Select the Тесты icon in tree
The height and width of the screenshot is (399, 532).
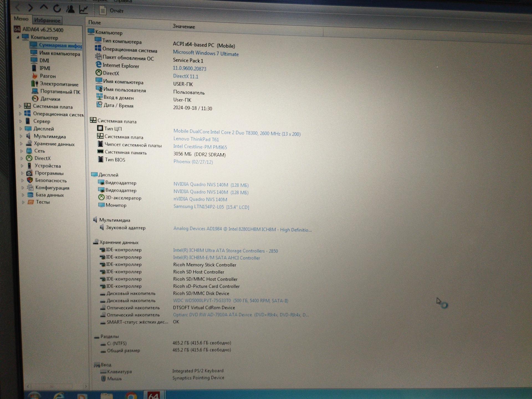(x=30, y=202)
